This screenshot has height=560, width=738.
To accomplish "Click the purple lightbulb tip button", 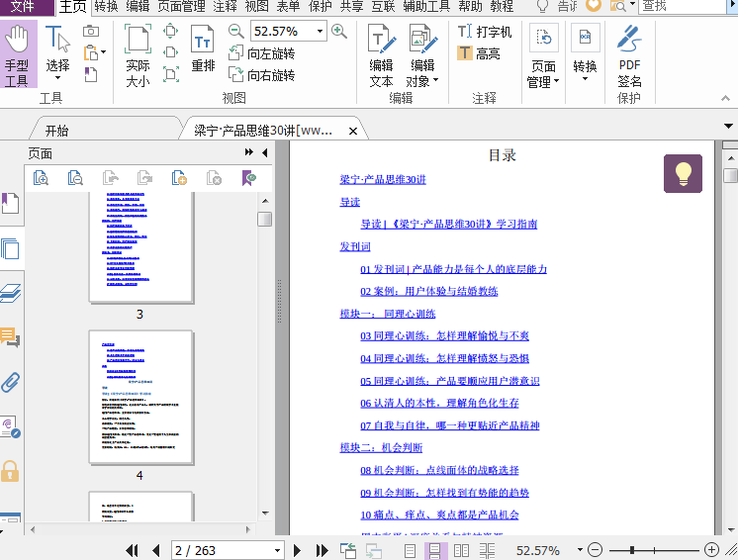I will point(683,173).
